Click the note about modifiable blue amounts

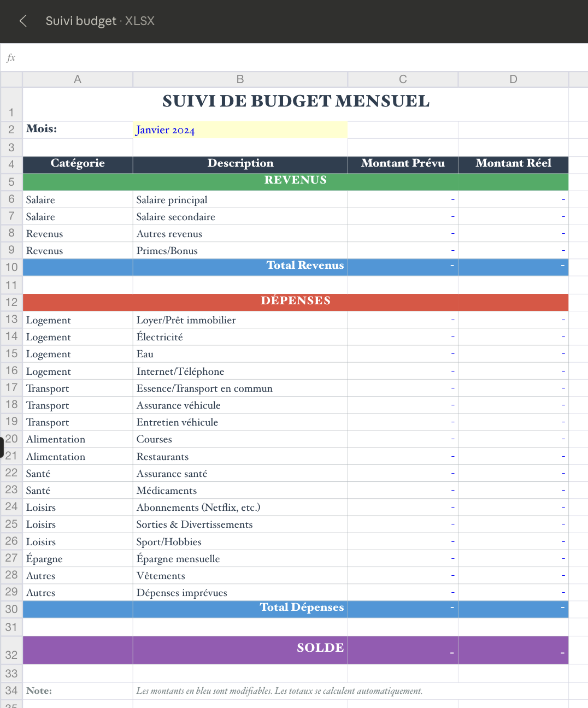pyautogui.click(x=280, y=691)
